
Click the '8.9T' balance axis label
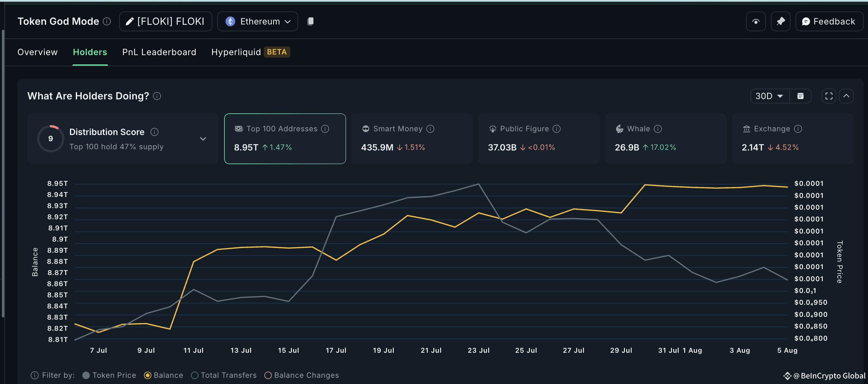pyautogui.click(x=60, y=239)
